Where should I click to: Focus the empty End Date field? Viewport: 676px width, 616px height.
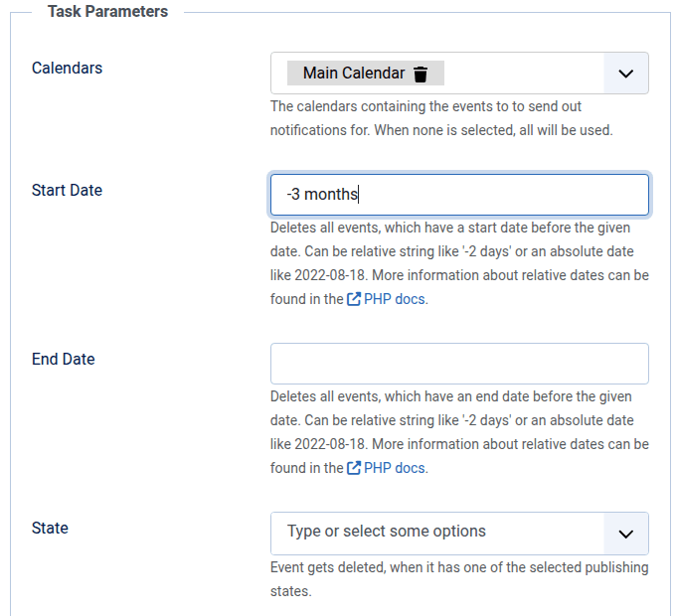pyautogui.click(x=459, y=364)
